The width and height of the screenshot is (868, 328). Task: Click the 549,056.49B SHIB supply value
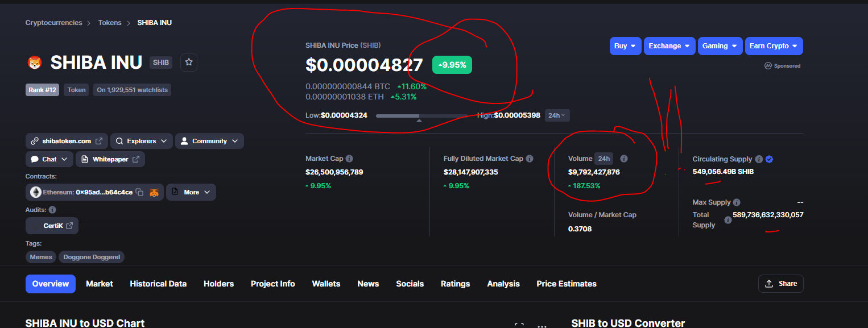(723, 171)
